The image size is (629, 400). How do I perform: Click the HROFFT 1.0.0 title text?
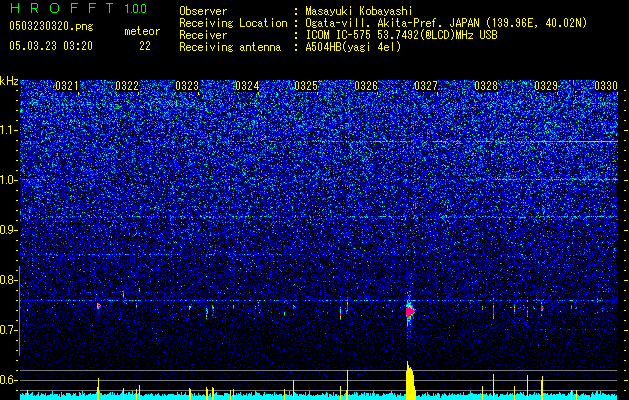coord(78,8)
